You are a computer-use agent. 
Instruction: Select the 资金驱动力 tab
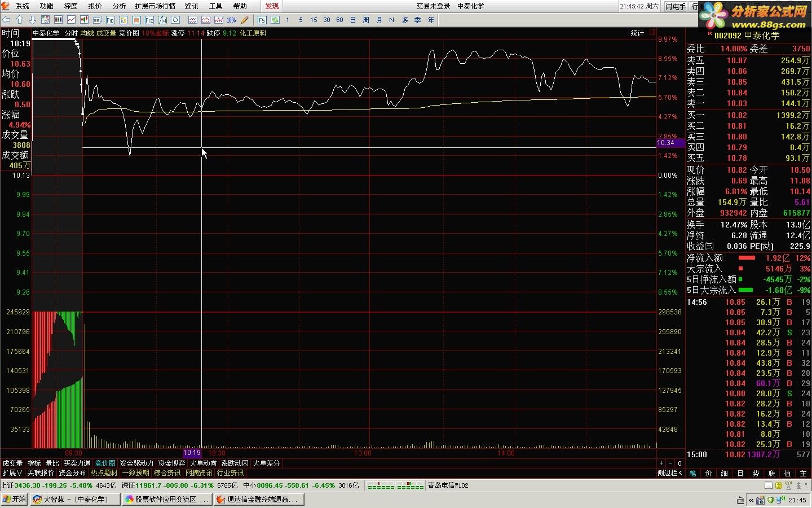pyautogui.click(x=136, y=463)
